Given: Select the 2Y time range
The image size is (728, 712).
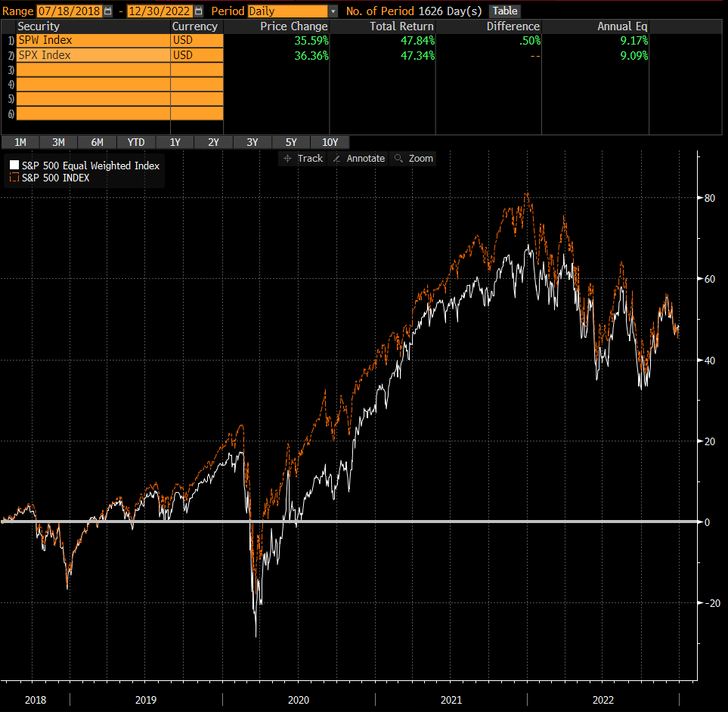Looking at the screenshot, I should click(x=214, y=142).
